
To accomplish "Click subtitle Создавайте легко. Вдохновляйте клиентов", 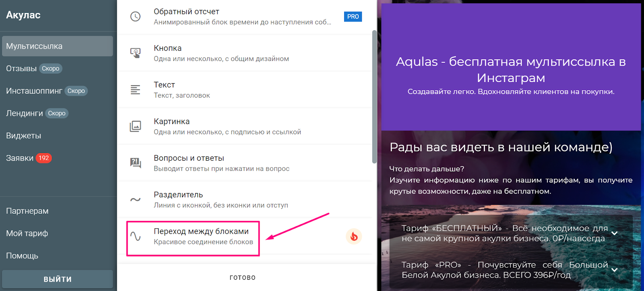I will click(511, 91).
